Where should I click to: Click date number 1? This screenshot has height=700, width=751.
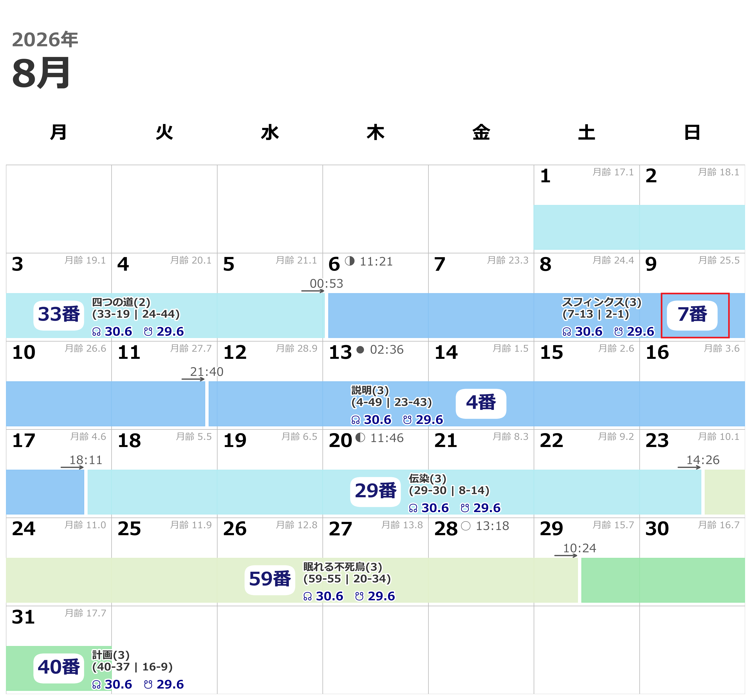(x=545, y=176)
